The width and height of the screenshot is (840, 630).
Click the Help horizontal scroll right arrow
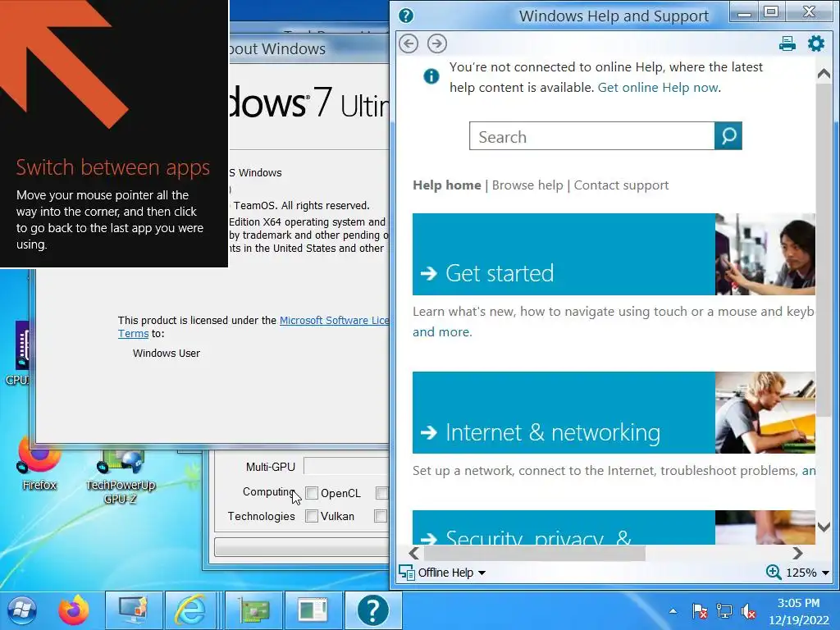pos(797,554)
